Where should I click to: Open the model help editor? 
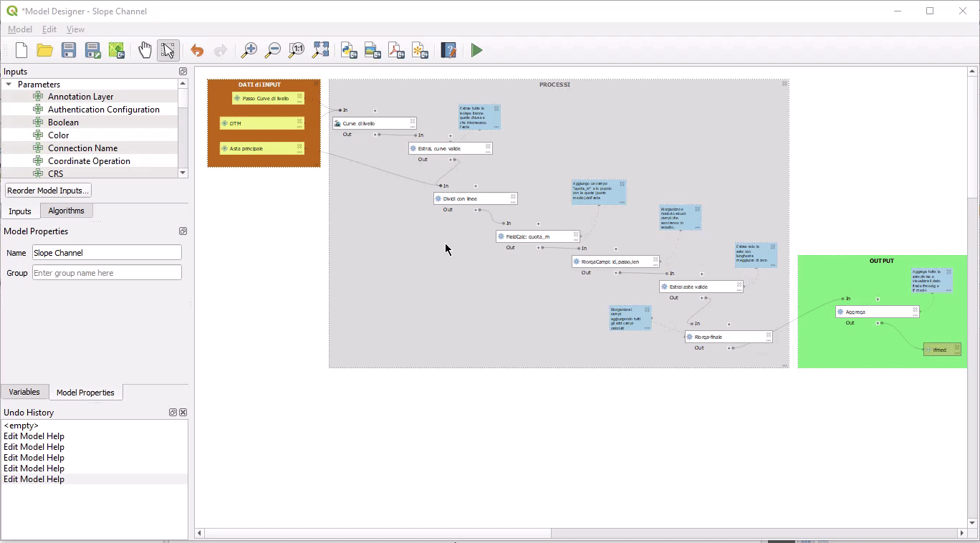click(x=448, y=50)
